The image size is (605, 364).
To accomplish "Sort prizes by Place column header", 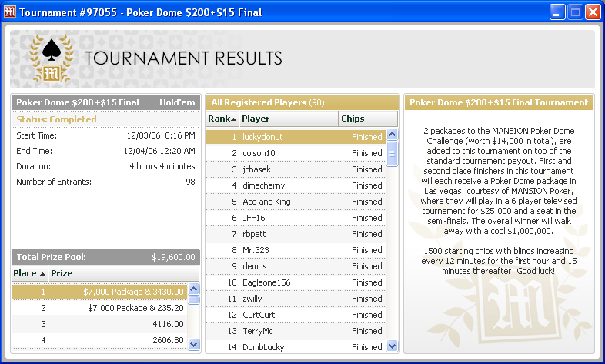I will pos(30,273).
